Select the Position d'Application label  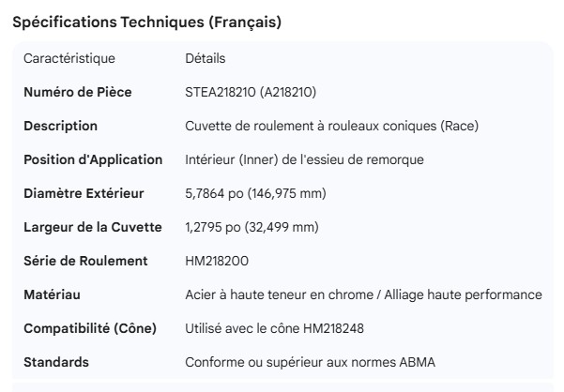[x=93, y=159]
